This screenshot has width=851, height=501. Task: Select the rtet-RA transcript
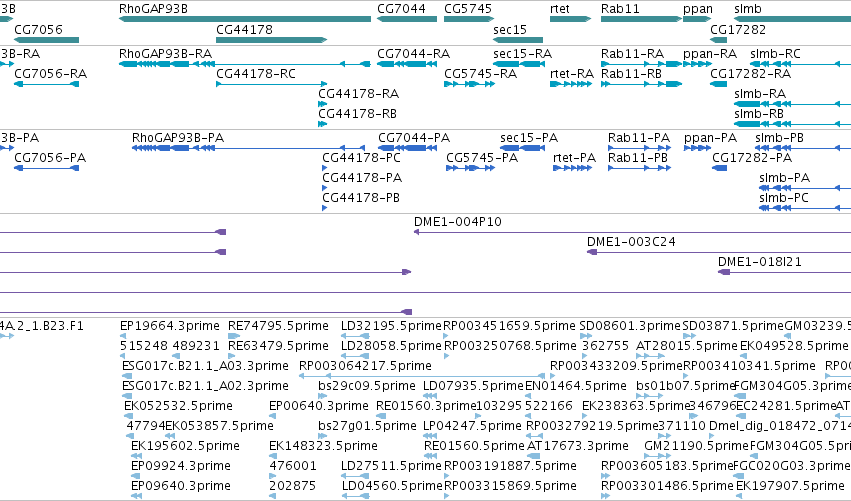[570, 84]
